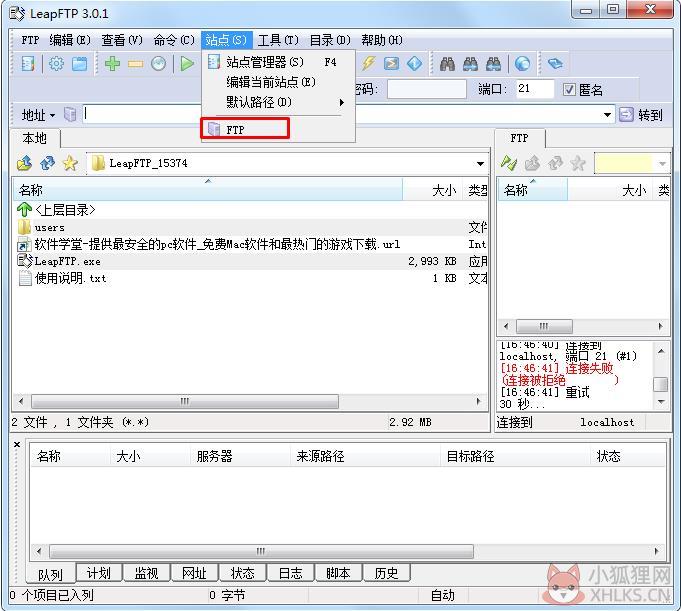
Task: Open the 帮助(H) menu
Action: (382, 40)
